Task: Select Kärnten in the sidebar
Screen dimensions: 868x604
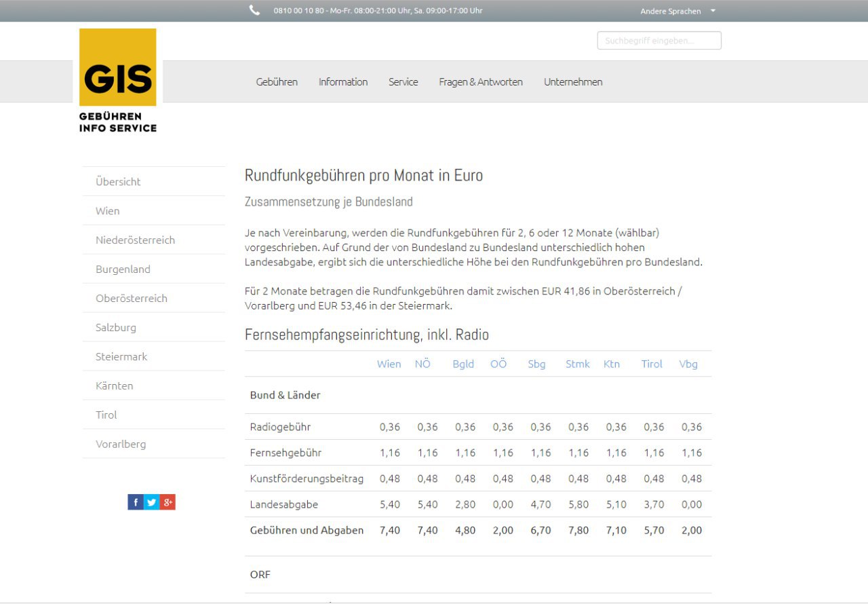Action: 154,385
